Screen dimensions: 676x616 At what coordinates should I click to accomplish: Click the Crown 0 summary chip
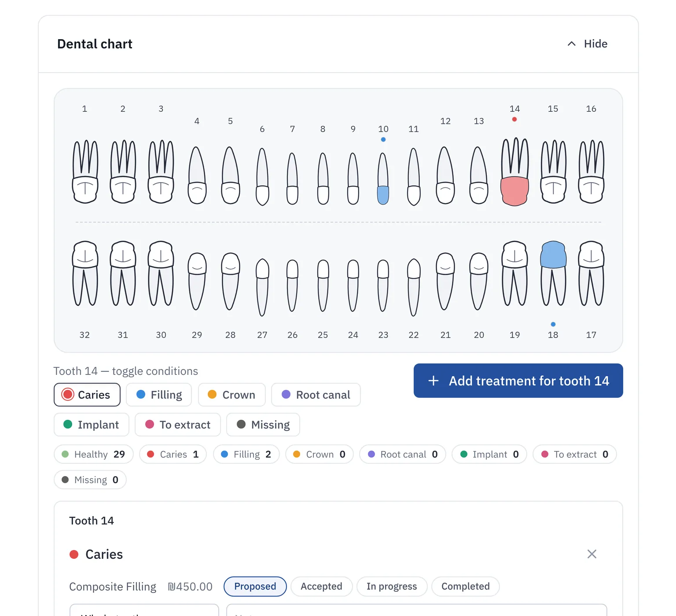point(320,455)
